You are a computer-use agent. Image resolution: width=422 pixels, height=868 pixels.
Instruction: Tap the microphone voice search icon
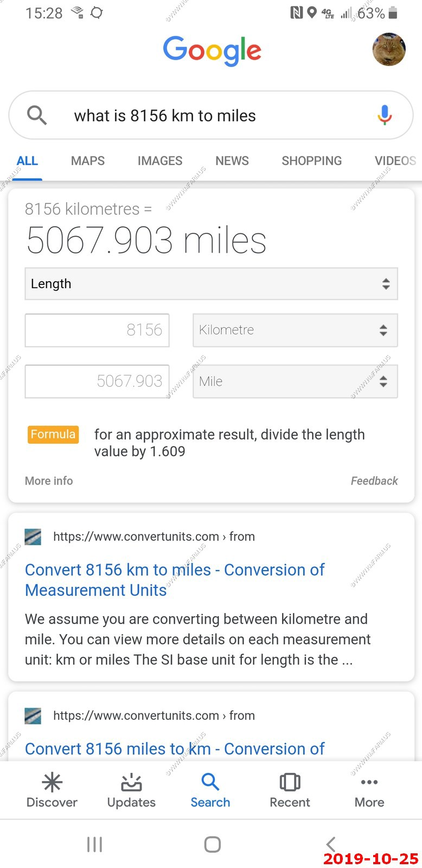385,115
